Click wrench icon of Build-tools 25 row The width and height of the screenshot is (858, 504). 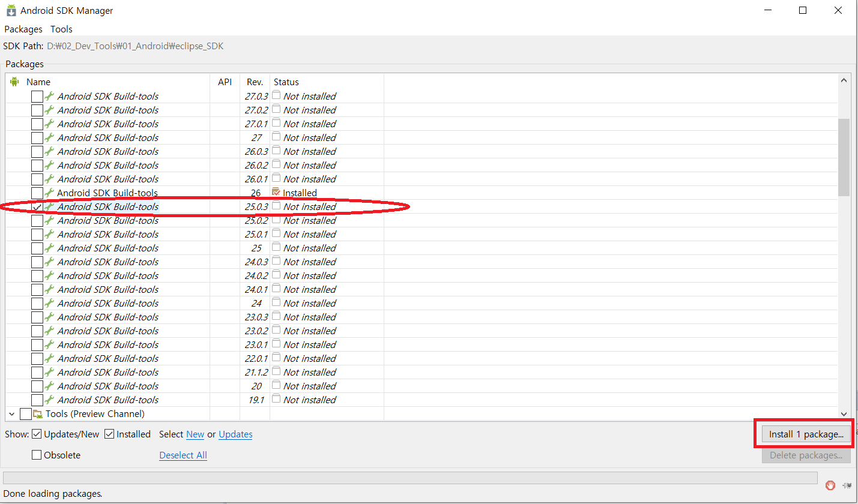[49, 248]
